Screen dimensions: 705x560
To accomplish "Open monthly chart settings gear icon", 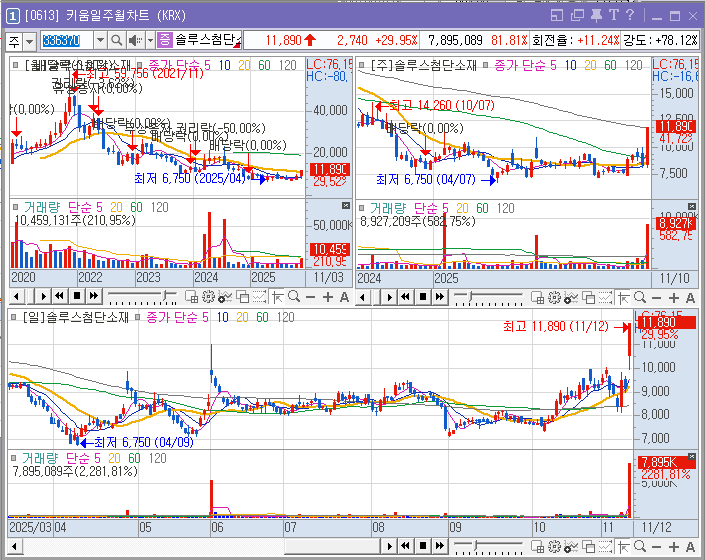I will [x=208, y=297].
